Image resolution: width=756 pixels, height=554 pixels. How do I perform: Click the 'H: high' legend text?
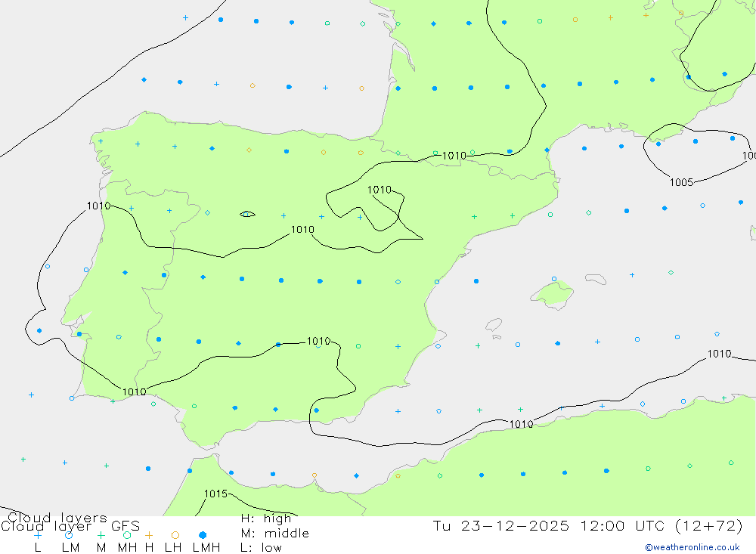pos(266,518)
